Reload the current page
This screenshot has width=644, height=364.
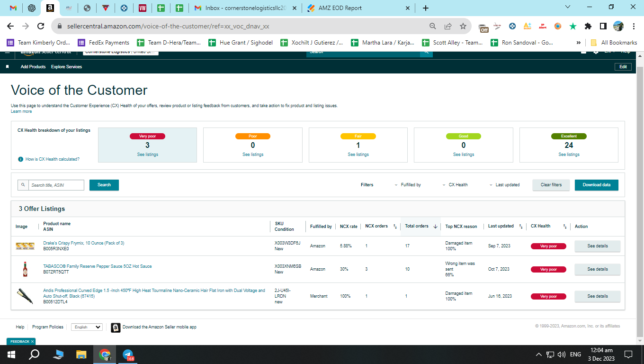[41, 26]
